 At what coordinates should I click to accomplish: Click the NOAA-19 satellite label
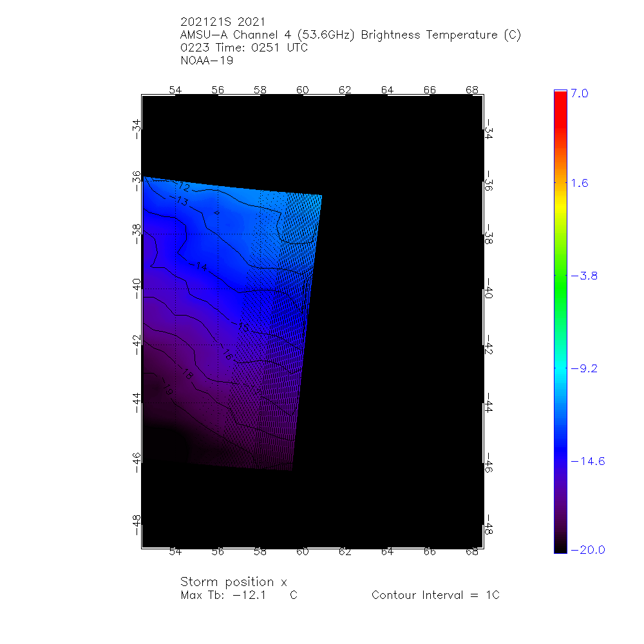coord(207,61)
